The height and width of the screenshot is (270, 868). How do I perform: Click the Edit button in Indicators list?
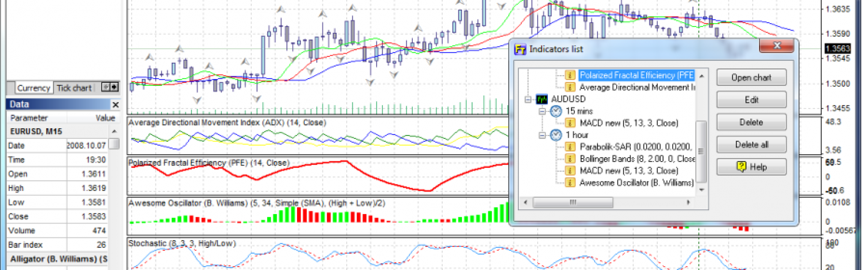pyautogui.click(x=751, y=100)
